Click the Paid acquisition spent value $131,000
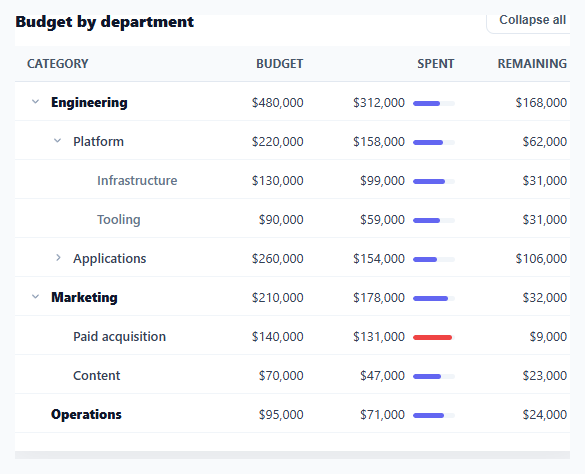This screenshot has height=474, width=585. (379, 337)
